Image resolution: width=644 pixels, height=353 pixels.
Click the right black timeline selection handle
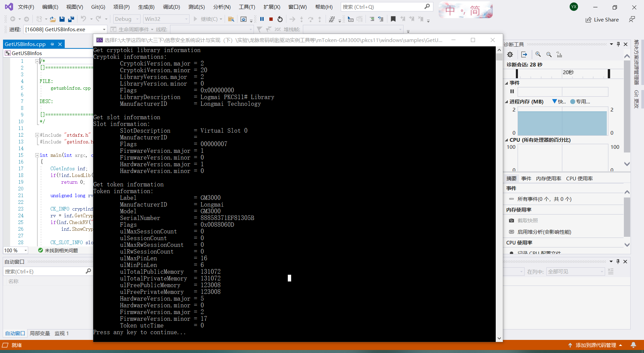click(609, 73)
